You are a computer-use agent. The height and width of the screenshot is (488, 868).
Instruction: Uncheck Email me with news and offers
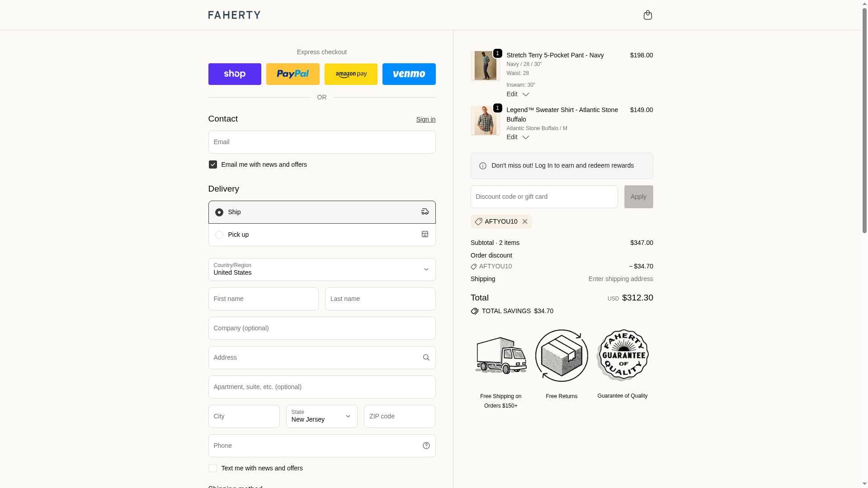(213, 164)
